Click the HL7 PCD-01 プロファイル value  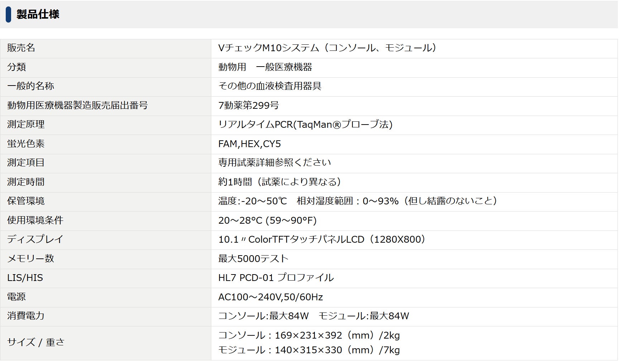coord(276,278)
